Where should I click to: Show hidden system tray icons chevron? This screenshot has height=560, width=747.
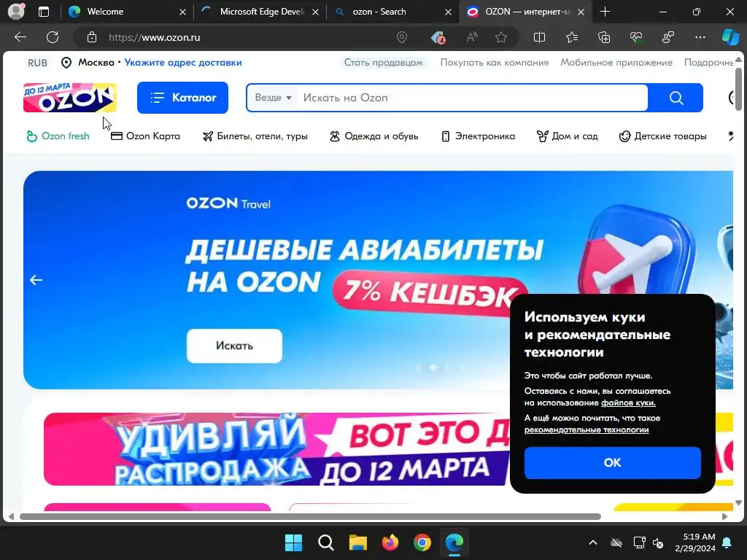[593, 542]
